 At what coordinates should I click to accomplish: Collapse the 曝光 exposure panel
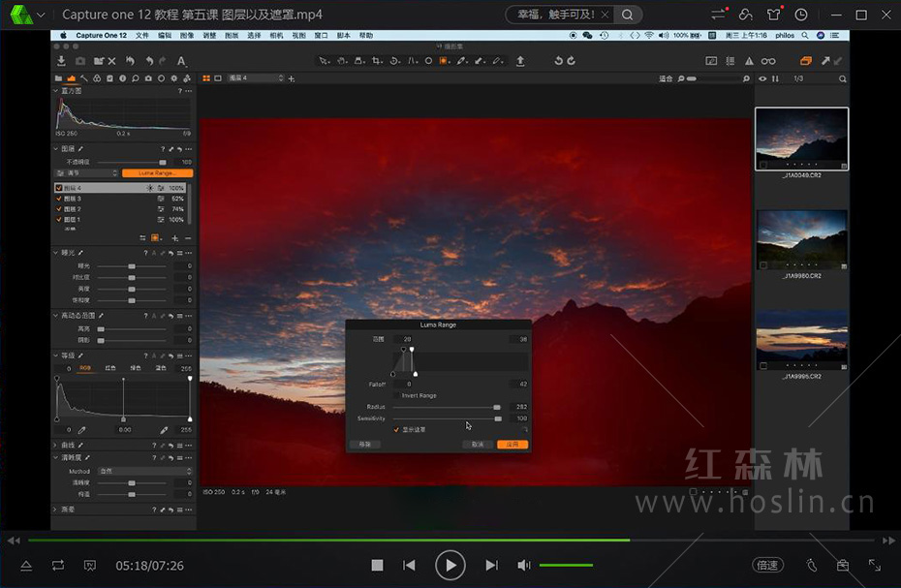56,252
